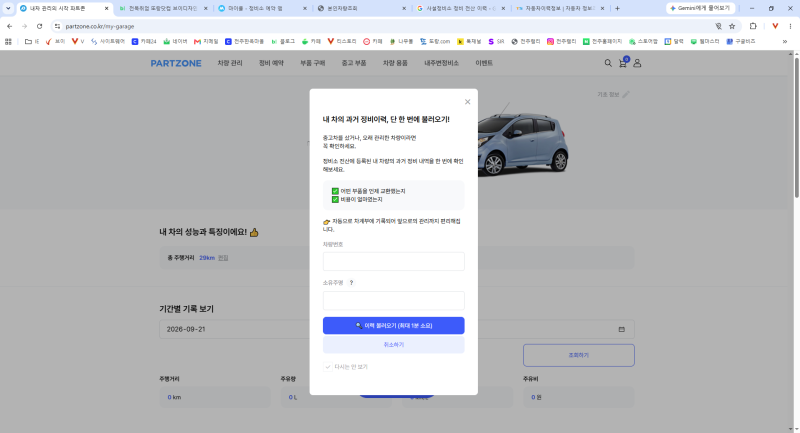Open site info icon in address bar
800x433 pixels.
click(57, 27)
